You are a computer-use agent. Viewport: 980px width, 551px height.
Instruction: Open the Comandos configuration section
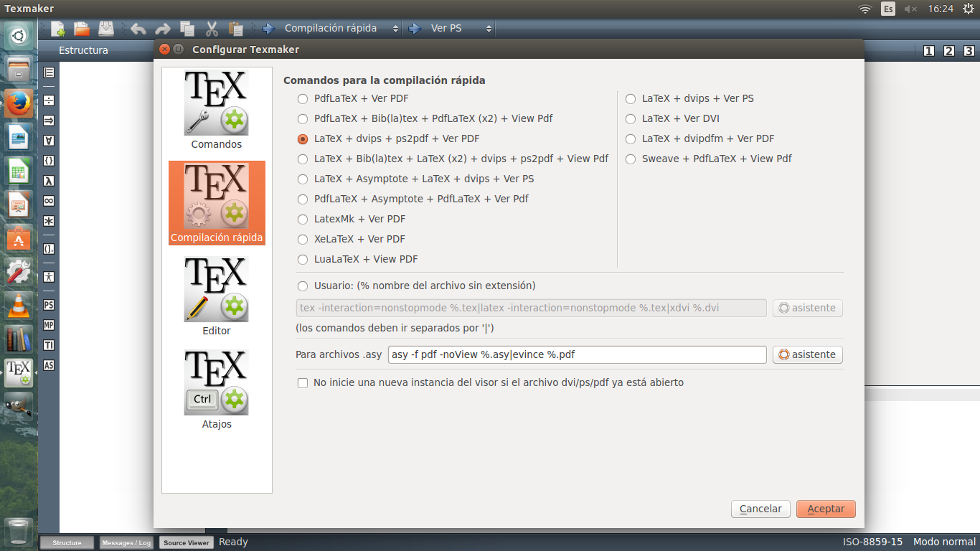coord(217,110)
